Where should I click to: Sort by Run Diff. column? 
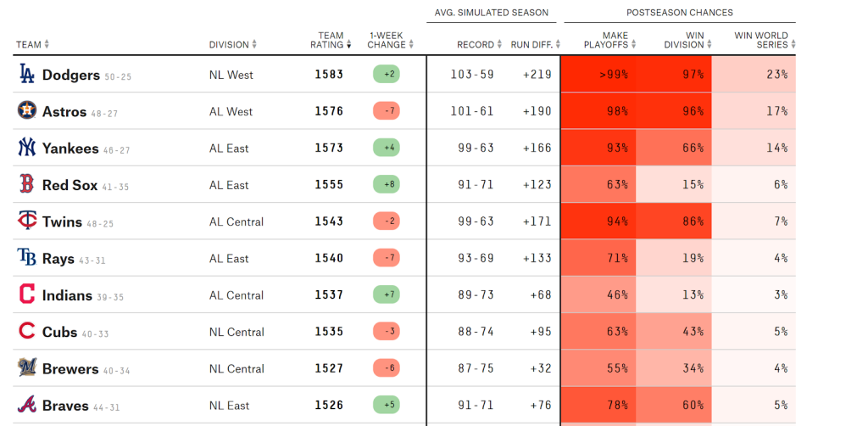click(531, 45)
